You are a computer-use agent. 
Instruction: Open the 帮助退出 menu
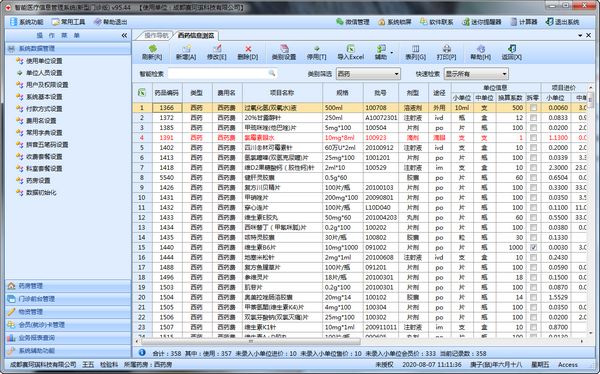pyautogui.click(x=110, y=22)
